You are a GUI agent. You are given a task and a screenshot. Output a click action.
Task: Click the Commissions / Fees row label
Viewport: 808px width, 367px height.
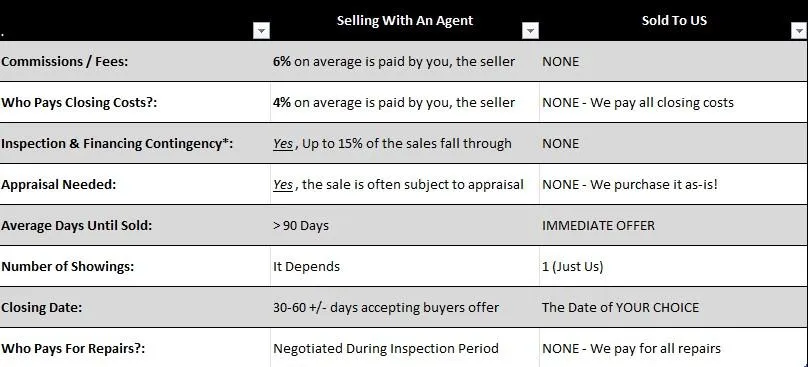point(135,61)
